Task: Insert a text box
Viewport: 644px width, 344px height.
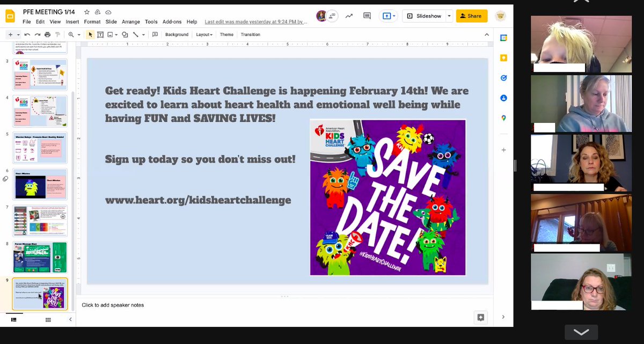Action: point(100,34)
